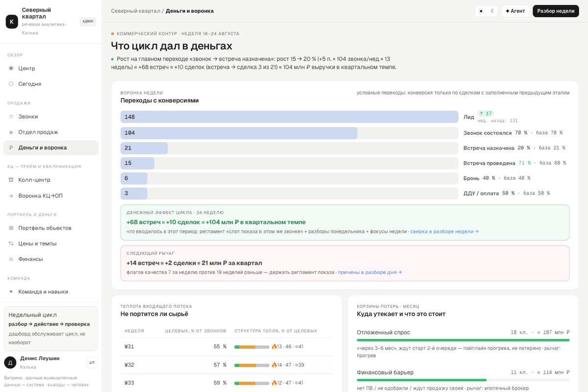Click the 21 meetings funnel bar
Image resolution: width=588 pixels, height=392 pixels.
[144, 148]
